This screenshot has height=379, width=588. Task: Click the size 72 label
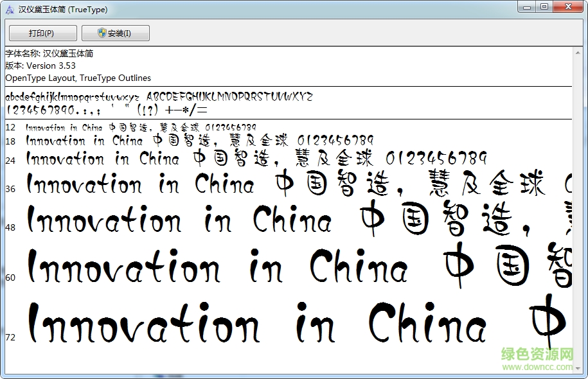(x=10, y=337)
